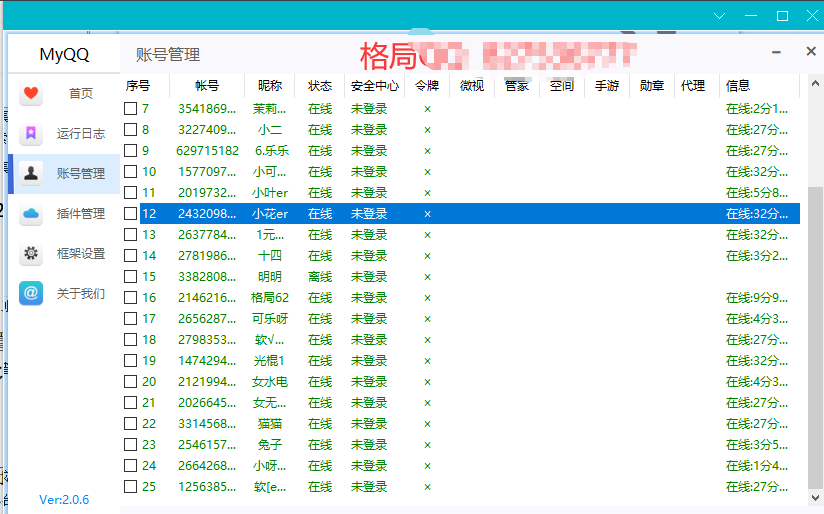Open the 插件管理 cloud icon
This screenshot has height=514, width=824.
pos(31,213)
